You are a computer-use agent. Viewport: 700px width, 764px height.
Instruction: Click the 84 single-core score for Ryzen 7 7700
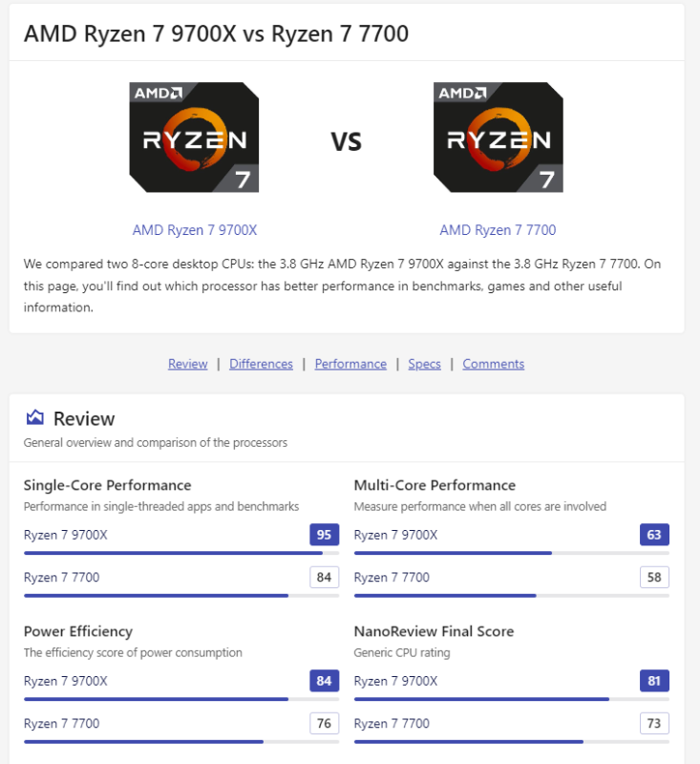(324, 577)
